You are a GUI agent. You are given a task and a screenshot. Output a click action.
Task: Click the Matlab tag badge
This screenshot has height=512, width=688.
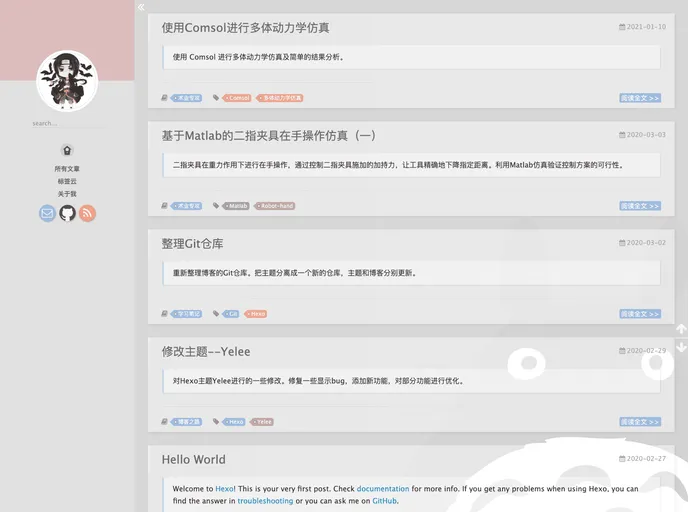click(236, 206)
